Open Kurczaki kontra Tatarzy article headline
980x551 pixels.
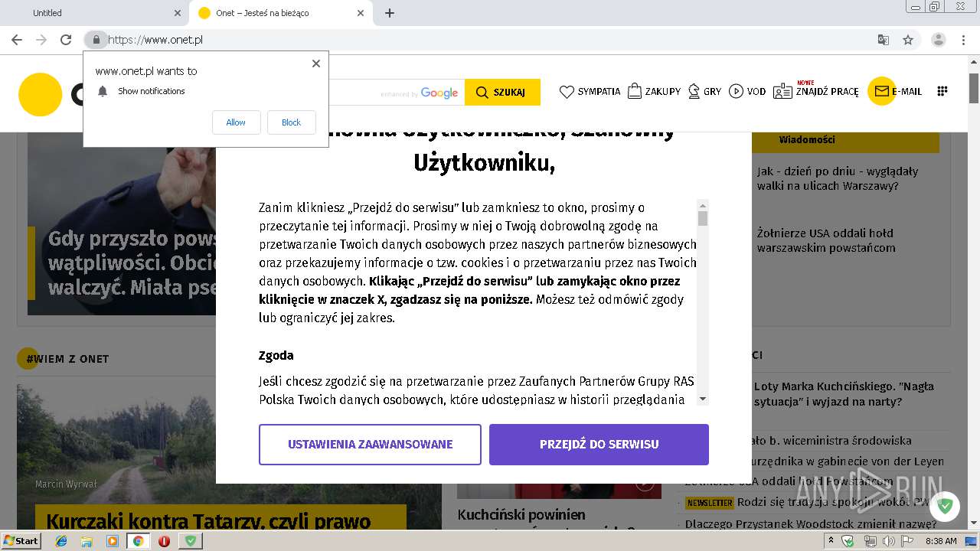(x=208, y=522)
